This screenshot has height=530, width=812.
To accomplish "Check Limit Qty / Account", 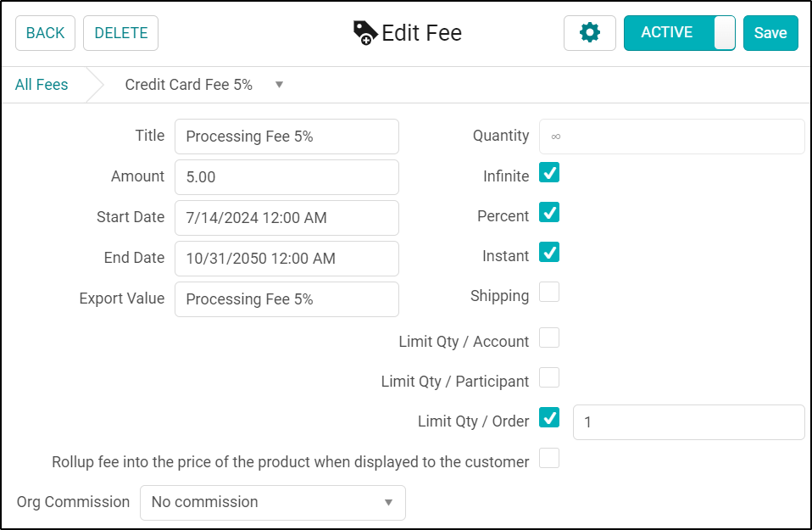I will pyautogui.click(x=549, y=337).
